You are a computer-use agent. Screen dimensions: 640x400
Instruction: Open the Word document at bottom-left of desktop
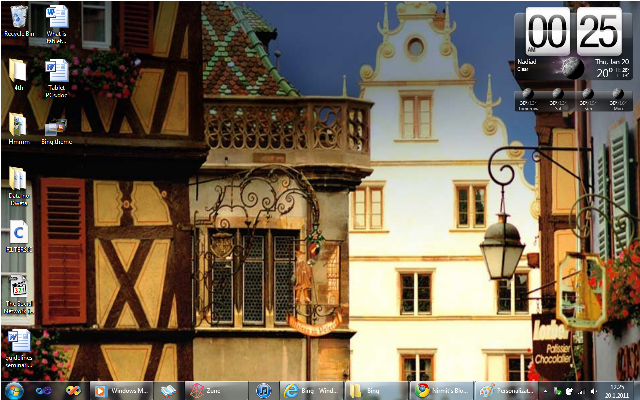18,341
